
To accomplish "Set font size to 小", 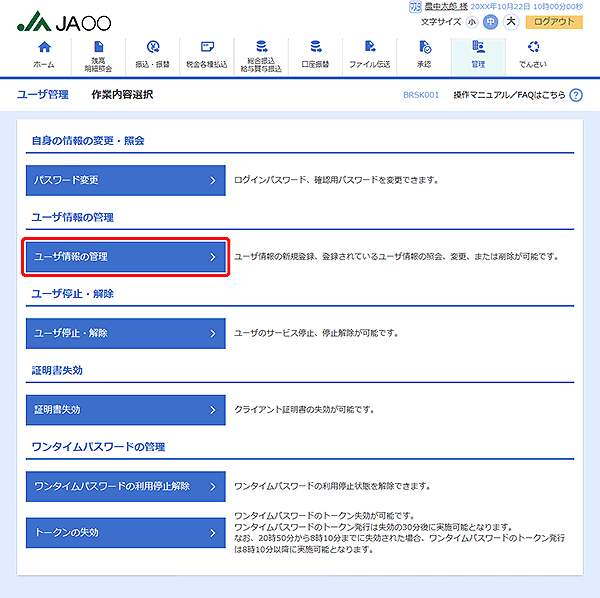I will point(472,22).
